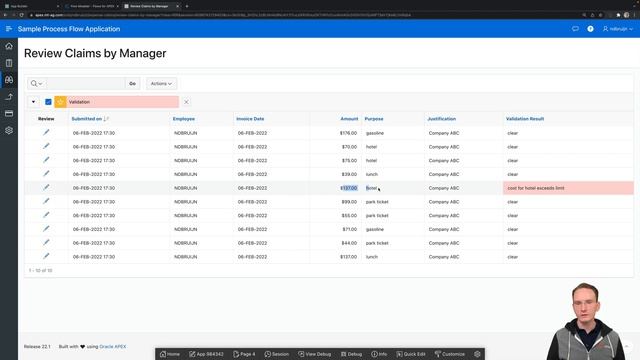Viewport: 640px width, 360px height.
Task: Edit the $75.00 hotel claim
Action: click(46, 160)
